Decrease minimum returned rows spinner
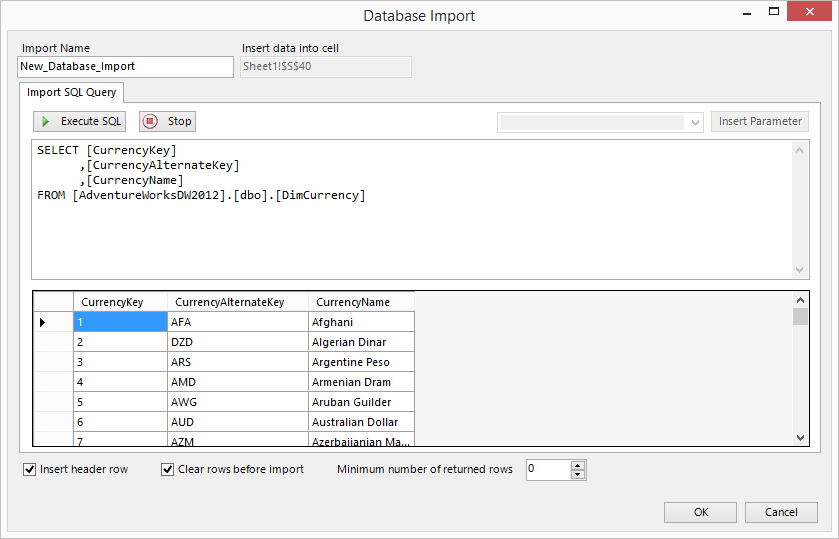The height and width of the screenshot is (539, 839). (x=578, y=475)
